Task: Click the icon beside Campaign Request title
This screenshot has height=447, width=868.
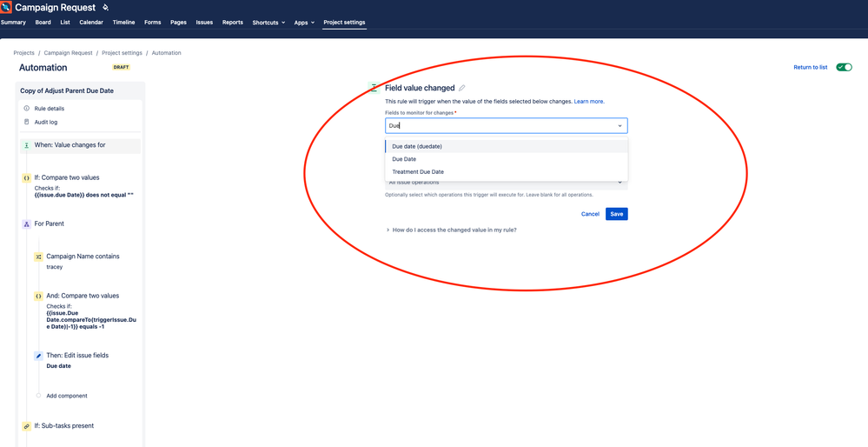Action: pos(106,8)
